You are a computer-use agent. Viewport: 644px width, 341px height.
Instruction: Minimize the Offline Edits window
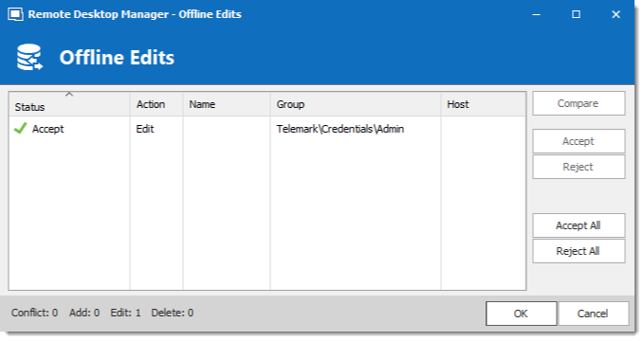[x=536, y=14]
